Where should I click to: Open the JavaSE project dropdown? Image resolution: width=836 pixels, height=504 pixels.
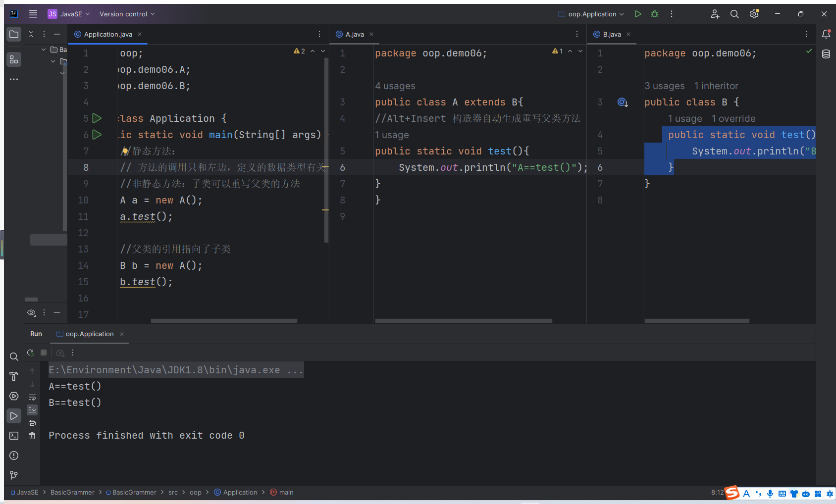point(69,14)
